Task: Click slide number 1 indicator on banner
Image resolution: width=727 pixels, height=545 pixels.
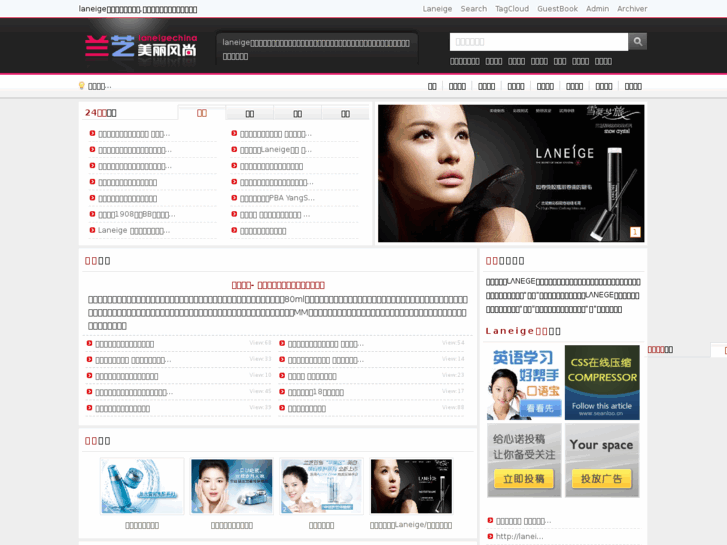Action: point(635,232)
